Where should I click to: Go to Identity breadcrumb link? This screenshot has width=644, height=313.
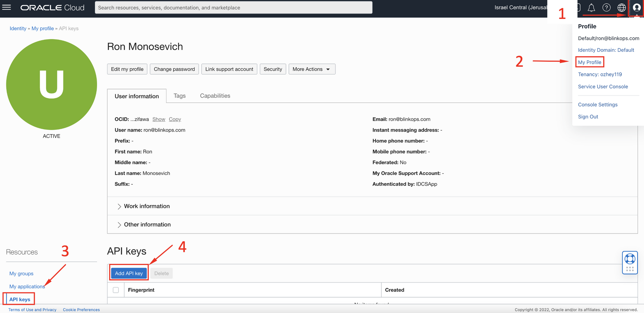pos(18,28)
